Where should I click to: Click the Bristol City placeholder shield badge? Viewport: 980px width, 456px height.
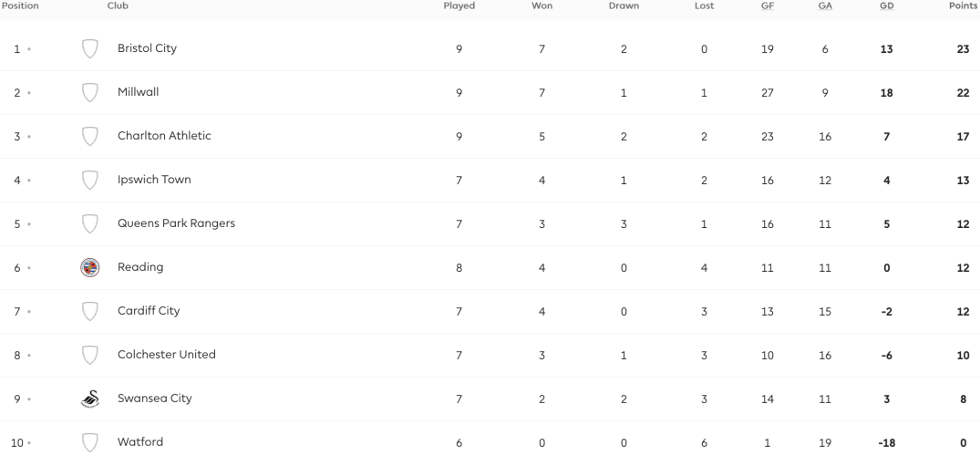pyautogui.click(x=90, y=48)
